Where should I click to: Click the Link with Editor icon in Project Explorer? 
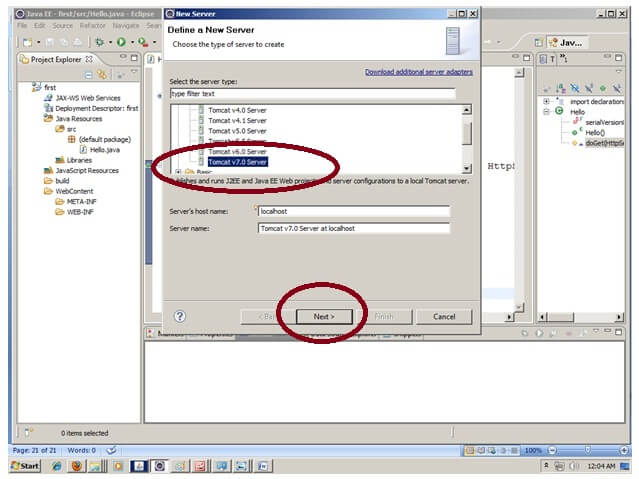[x=102, y=75]
